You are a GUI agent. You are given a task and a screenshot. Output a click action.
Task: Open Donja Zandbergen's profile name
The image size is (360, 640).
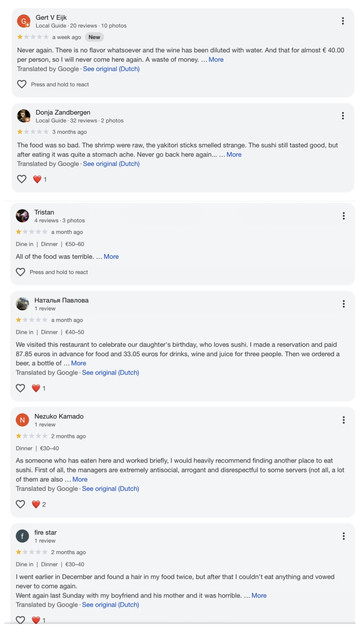pyautogui.click(x=63, y=112)
